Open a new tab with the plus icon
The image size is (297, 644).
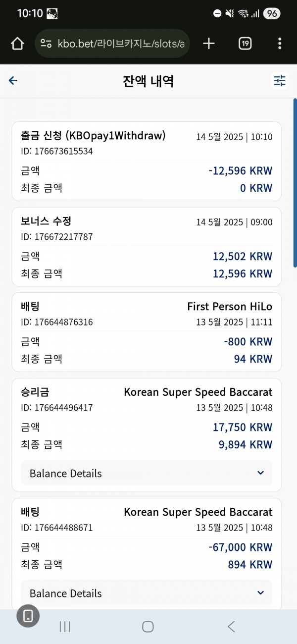pyautogui.click(x=209, y=44)
